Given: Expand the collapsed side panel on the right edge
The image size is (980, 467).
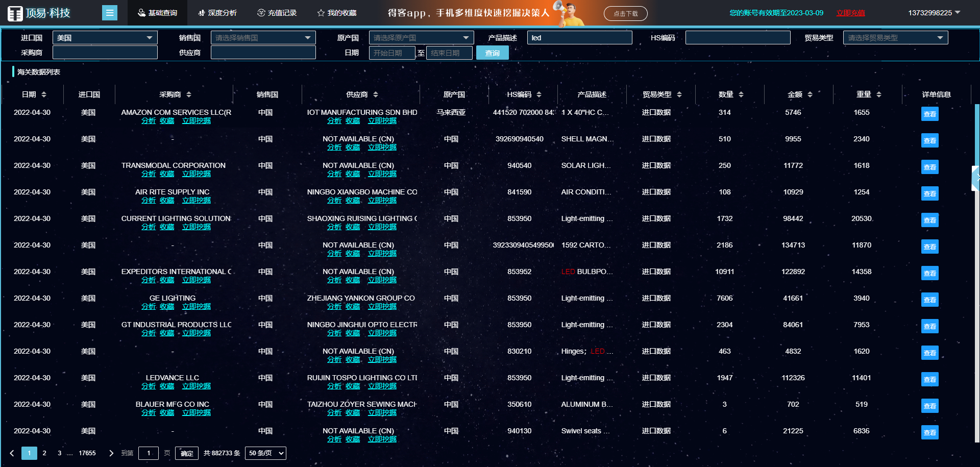Looking at the screenshot, I should 975,178.
